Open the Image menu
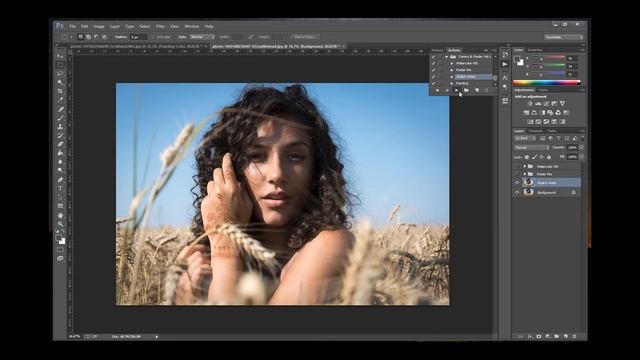640x360 pixels. coord(99,26)
